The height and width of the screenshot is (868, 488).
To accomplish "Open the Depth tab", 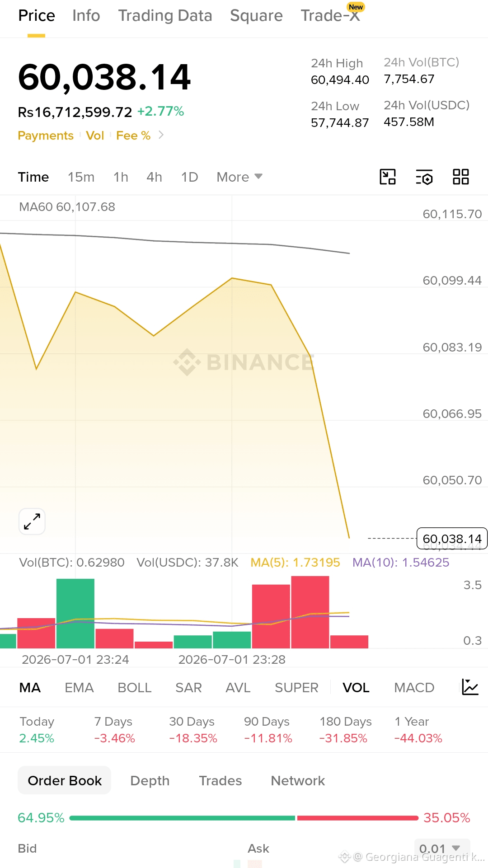I will [150, 781].
